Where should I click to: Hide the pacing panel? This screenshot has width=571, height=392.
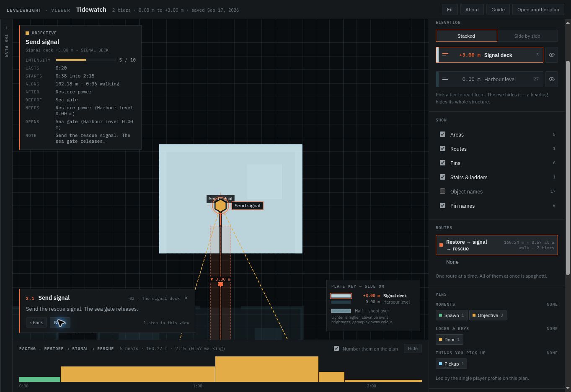pos(413,348)
